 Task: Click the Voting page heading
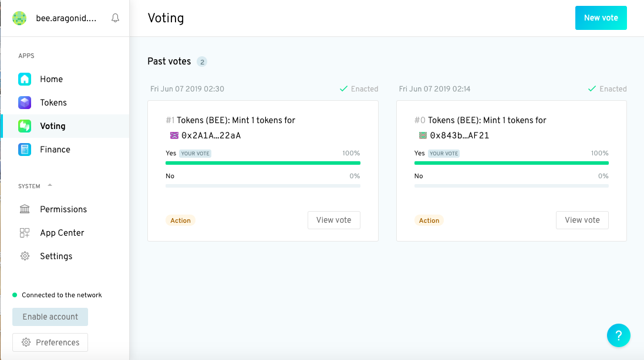(x=166, y=18)
